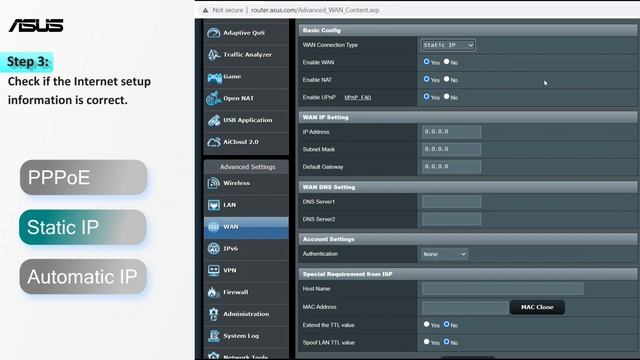
Task: Click the Static IP button
Action: point(83,227)
